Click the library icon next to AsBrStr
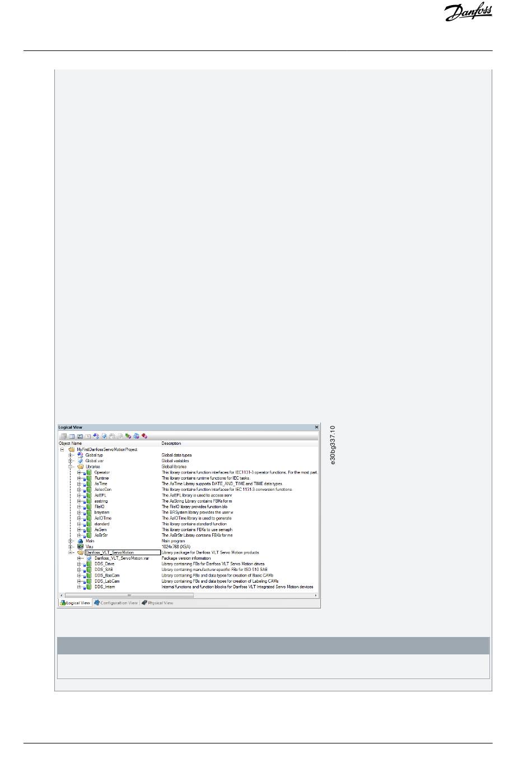The image size is (532, 767). click(88, 535)
